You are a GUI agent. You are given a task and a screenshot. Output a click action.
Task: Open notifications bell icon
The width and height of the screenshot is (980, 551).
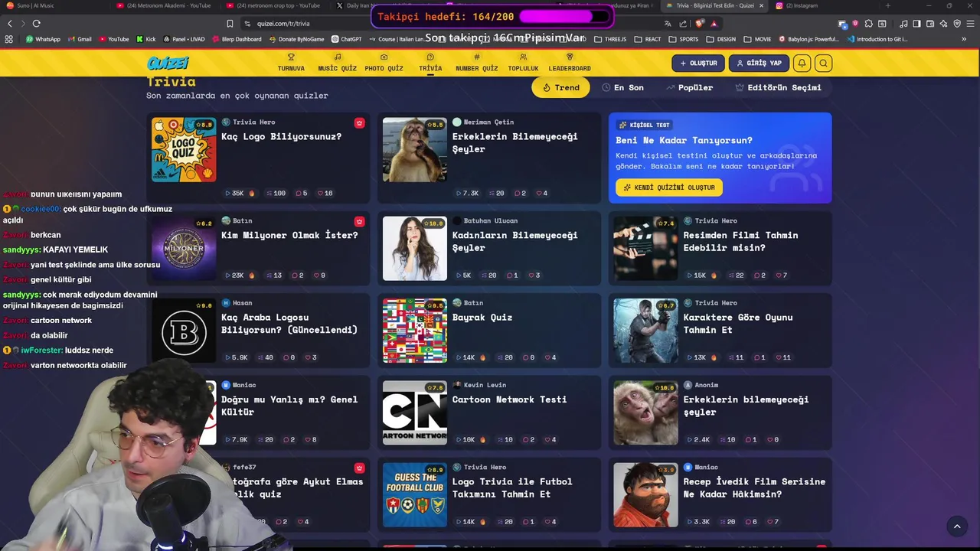802,64
